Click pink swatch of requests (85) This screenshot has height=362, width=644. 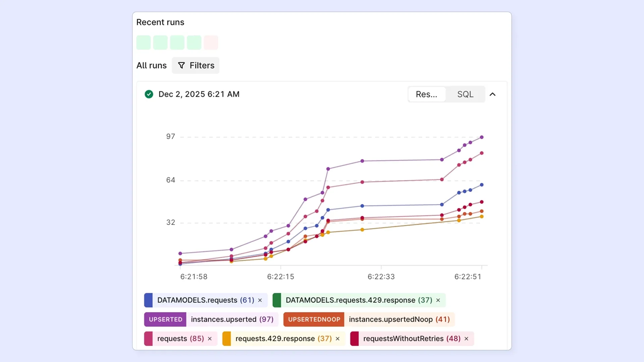(x=148, y=339)
